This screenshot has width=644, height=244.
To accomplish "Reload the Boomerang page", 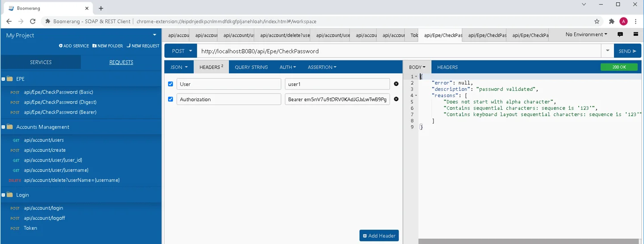I will 33,21.
